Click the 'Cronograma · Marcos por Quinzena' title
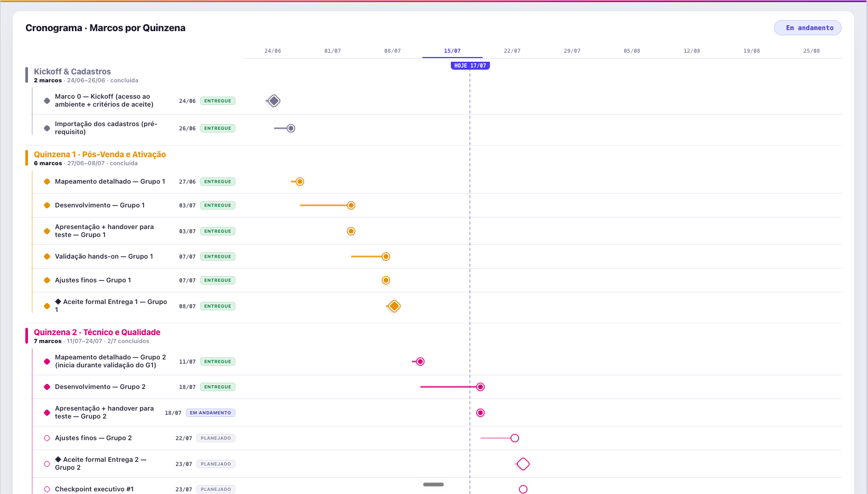The image size is (868, 494). click(106, 28)
